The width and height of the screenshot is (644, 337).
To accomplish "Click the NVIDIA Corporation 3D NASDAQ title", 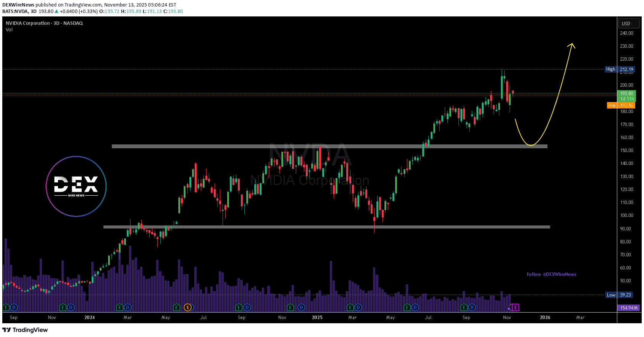I will [44, 23].
